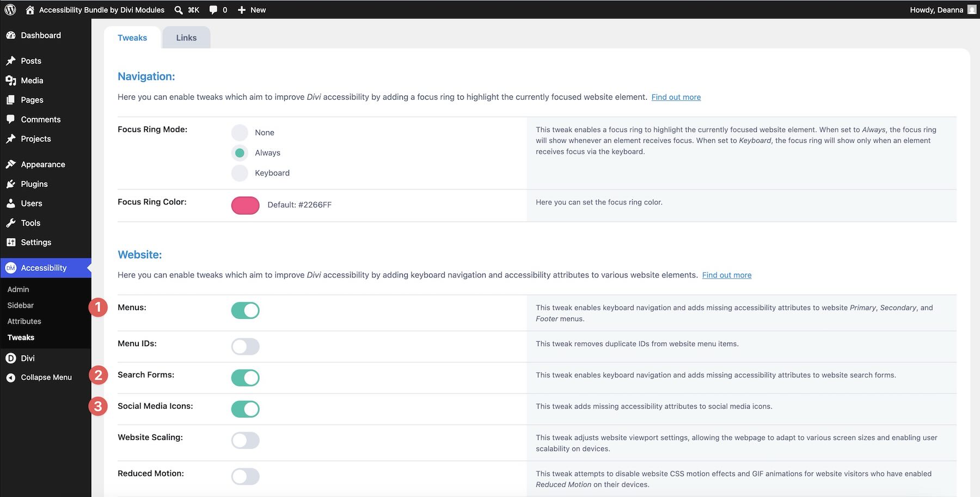
Task: Click the New label in admin bar
Action: click(x=258, y=10)
